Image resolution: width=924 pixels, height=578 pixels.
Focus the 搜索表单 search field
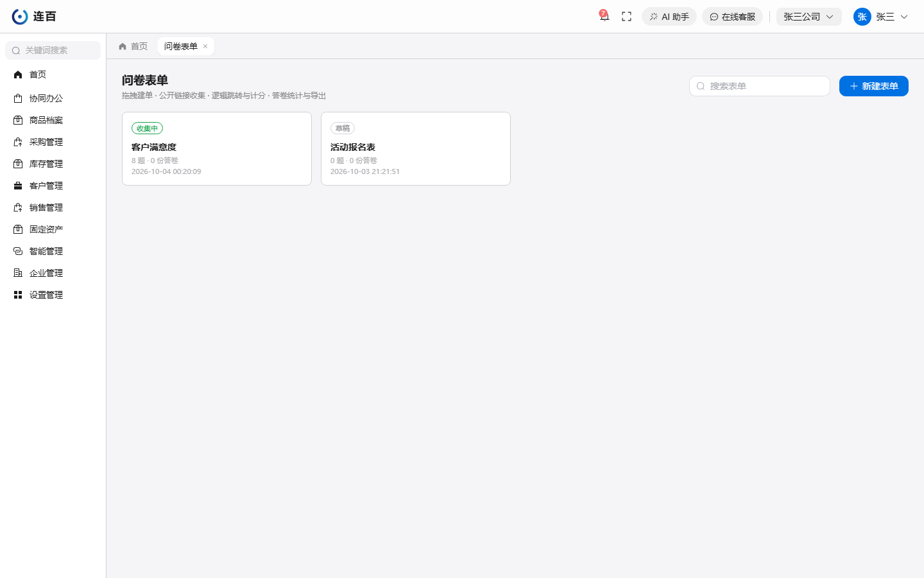coord(760,86)
